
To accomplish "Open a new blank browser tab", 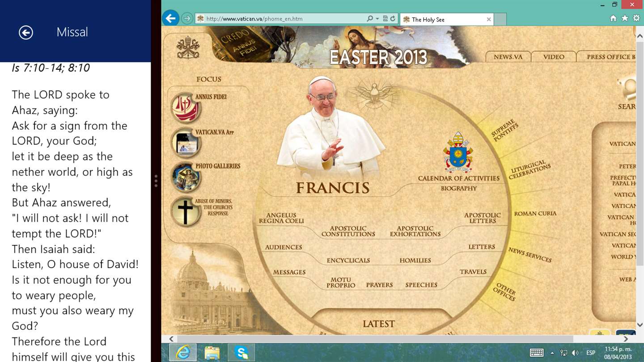I will coord(500,19).
